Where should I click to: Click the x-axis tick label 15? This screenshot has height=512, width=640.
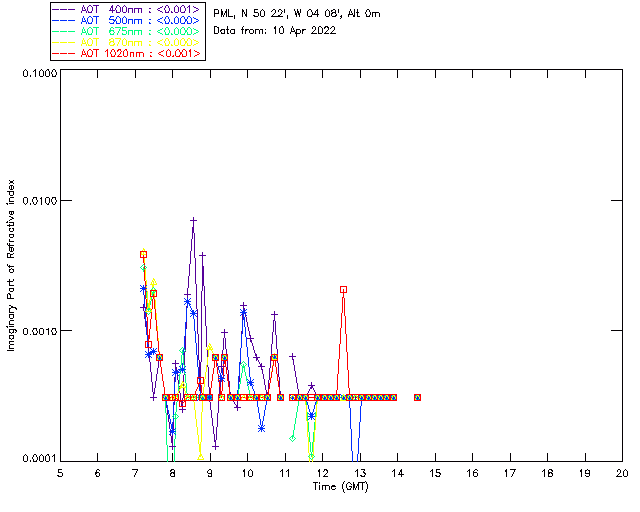pyautogui.click(x=435, y=473)
